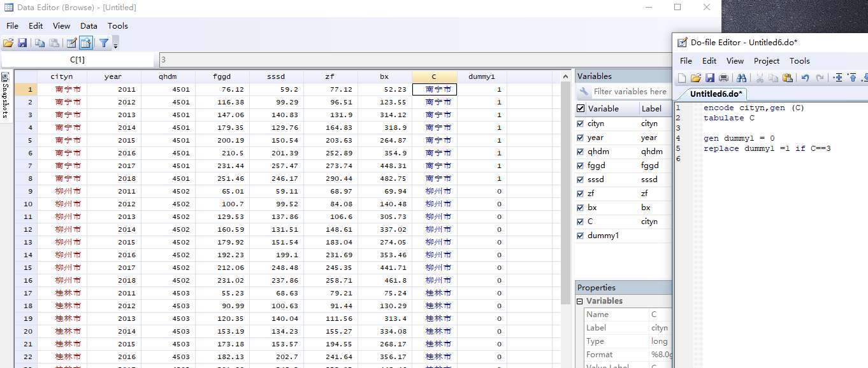The height and width of the screenshot is (368, 868).
Task: Select the C variable row in Variables panel
Action: point(623,222)
